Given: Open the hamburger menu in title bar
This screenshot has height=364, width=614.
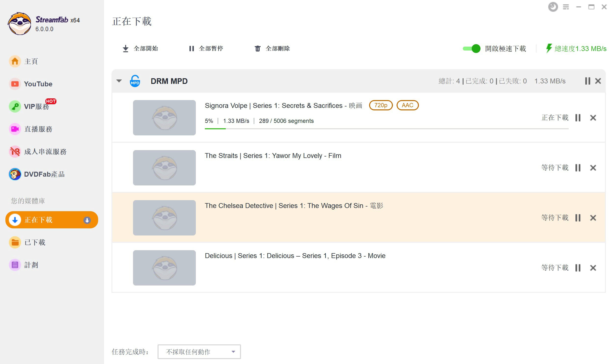Looking at the screenshot, I should point(566,7).
